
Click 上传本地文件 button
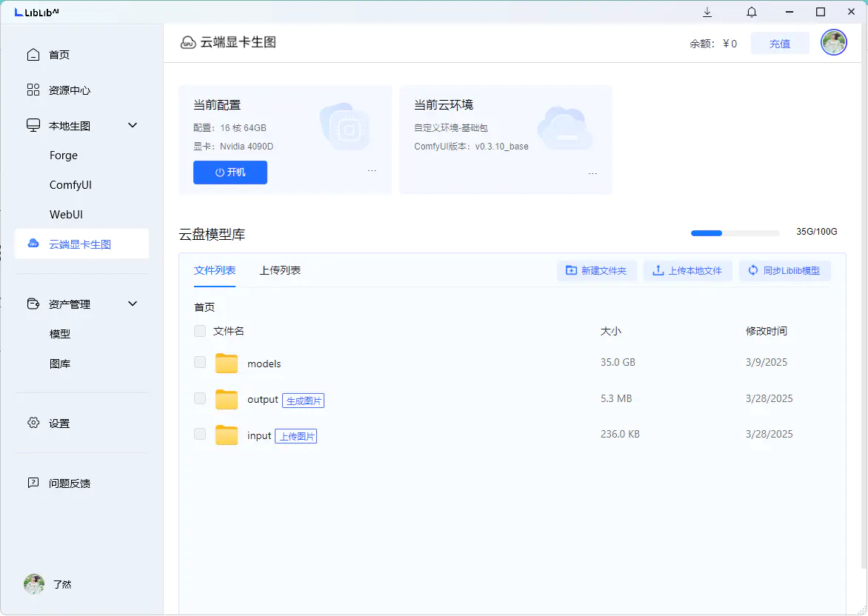[687, 271]
